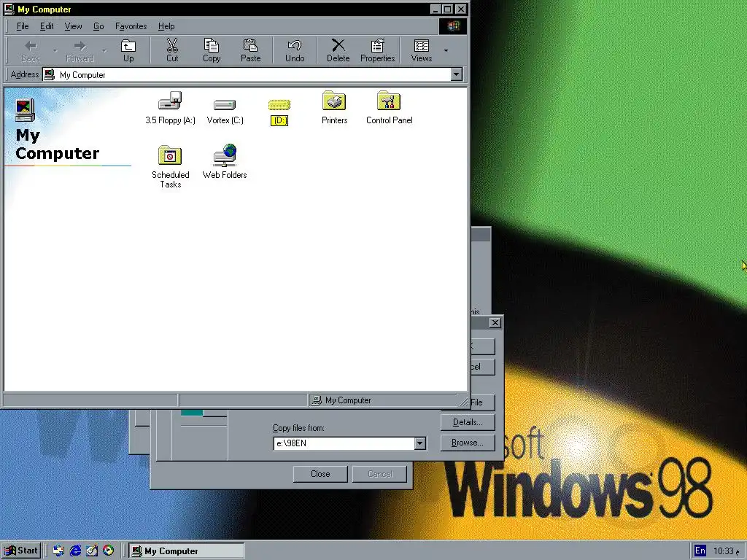Click the My Computer icon in left pane

click(25, 110)
